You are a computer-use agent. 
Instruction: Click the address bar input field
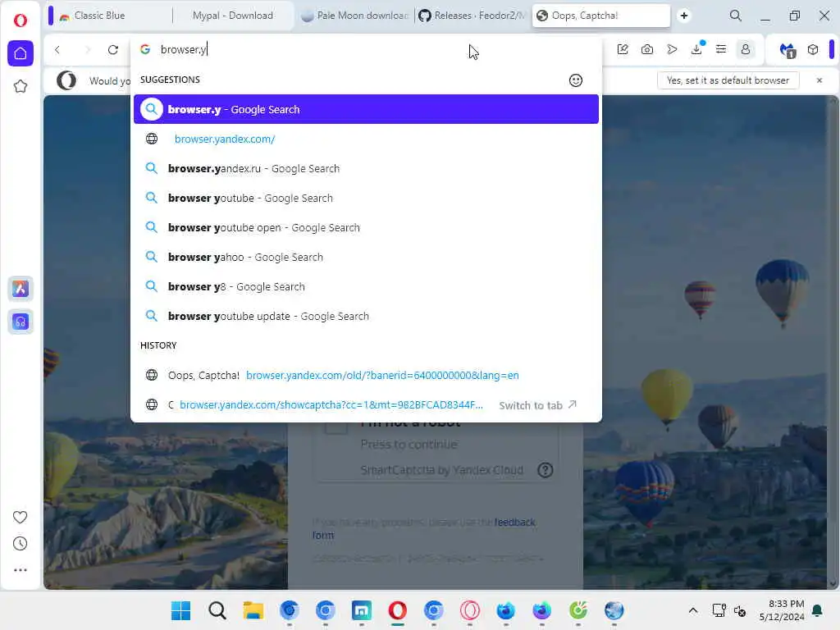(x=366, y=49)
